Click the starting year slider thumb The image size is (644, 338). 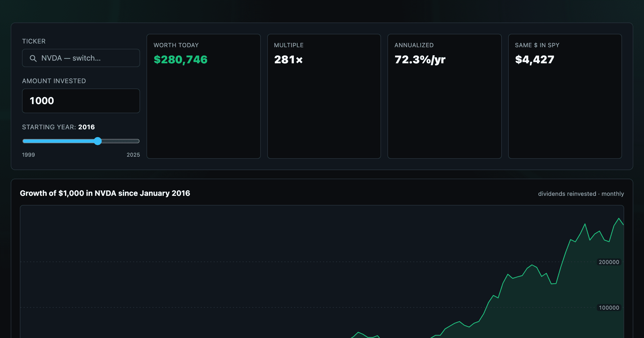tap(98, 141)
